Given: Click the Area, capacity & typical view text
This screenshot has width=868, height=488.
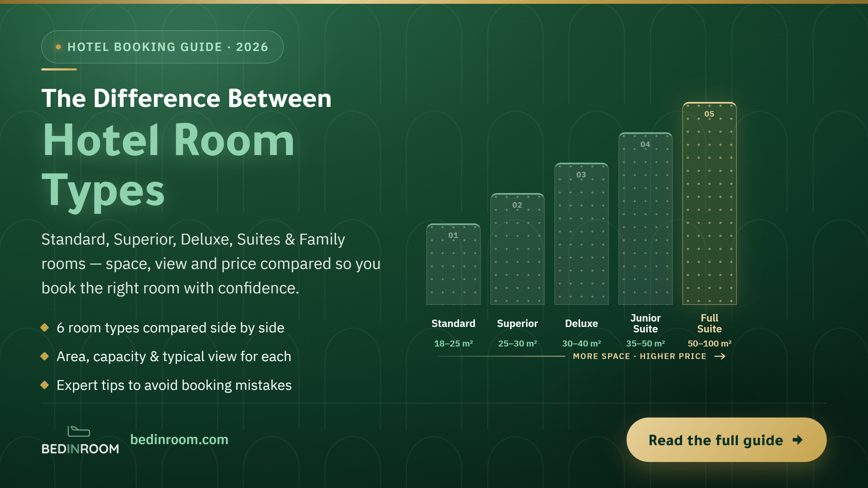Looking at the screenshot, I should (174, 356).
